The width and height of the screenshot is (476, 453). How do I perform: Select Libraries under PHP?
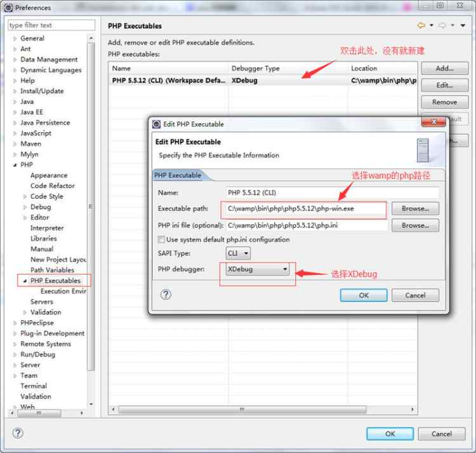43,238
